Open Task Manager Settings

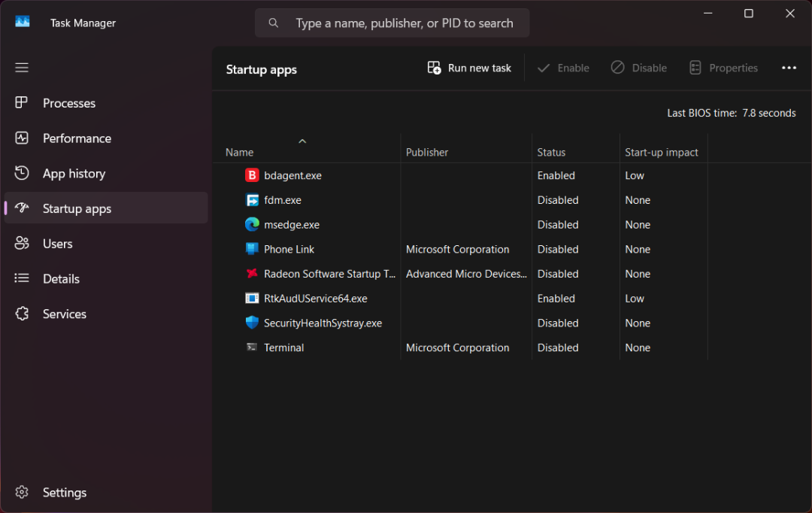click(64, 493)
